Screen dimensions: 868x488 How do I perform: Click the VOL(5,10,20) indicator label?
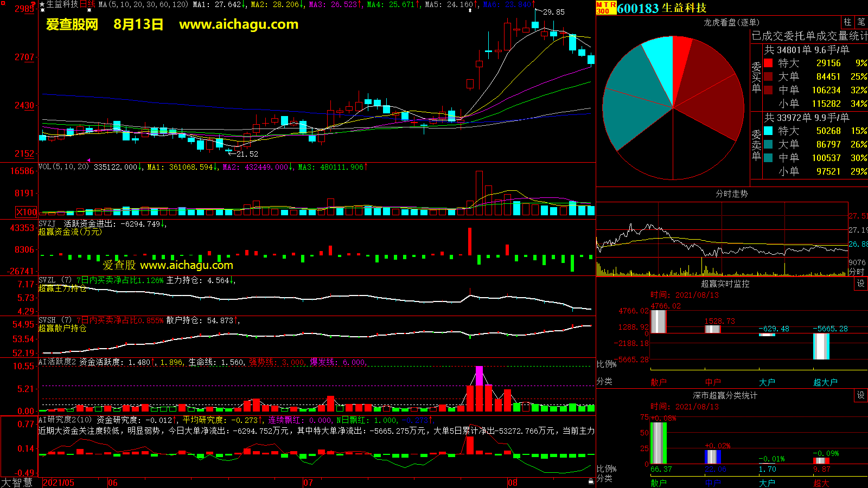(x=63, y=167)
